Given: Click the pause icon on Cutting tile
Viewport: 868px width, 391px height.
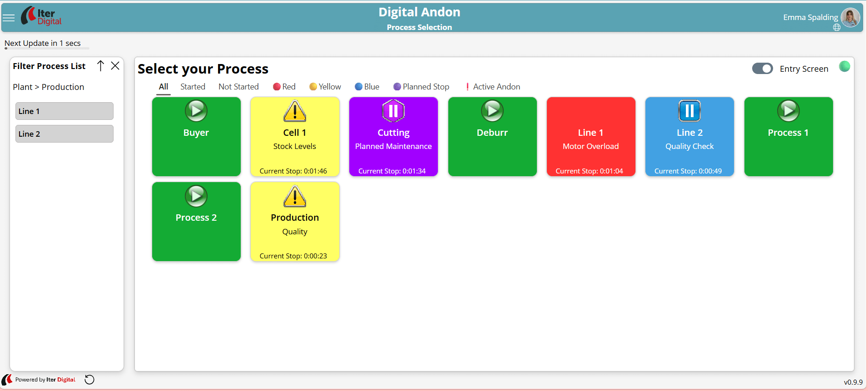Looking at the screenshot, I should click(x=393, y=111).
